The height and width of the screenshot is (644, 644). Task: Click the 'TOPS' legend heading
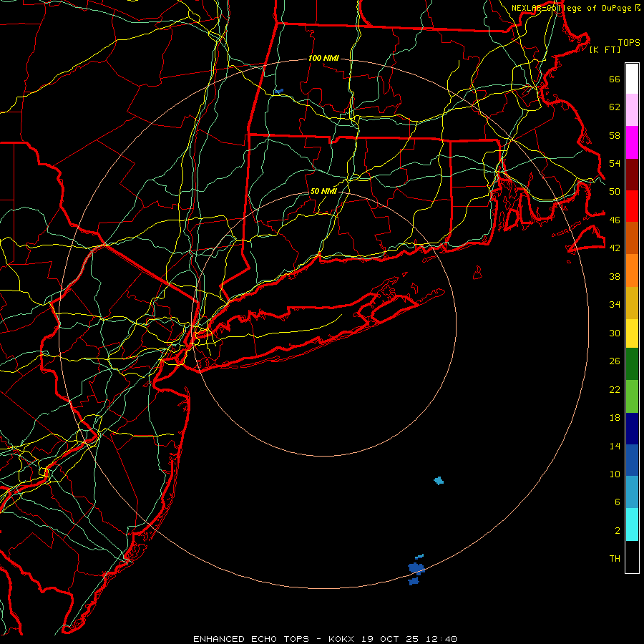pos(629,43)
